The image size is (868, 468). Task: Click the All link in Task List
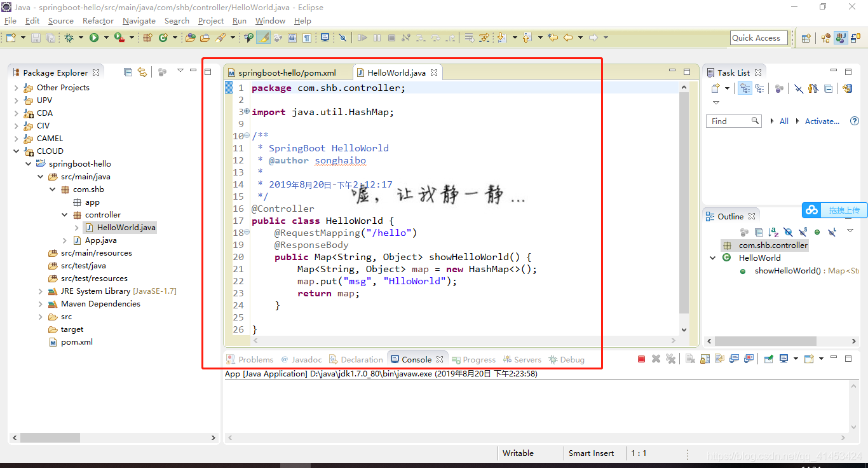[x=784, y=121]
